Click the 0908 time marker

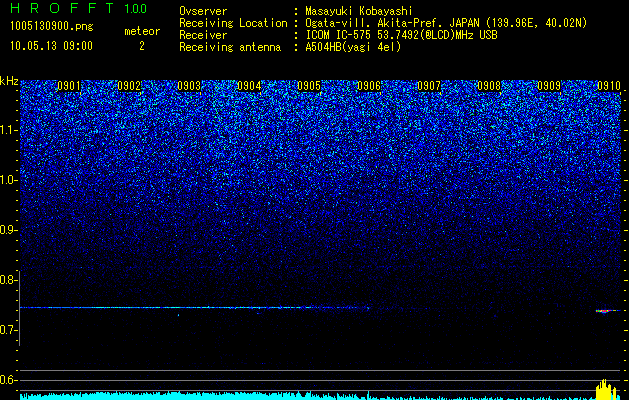489,86
